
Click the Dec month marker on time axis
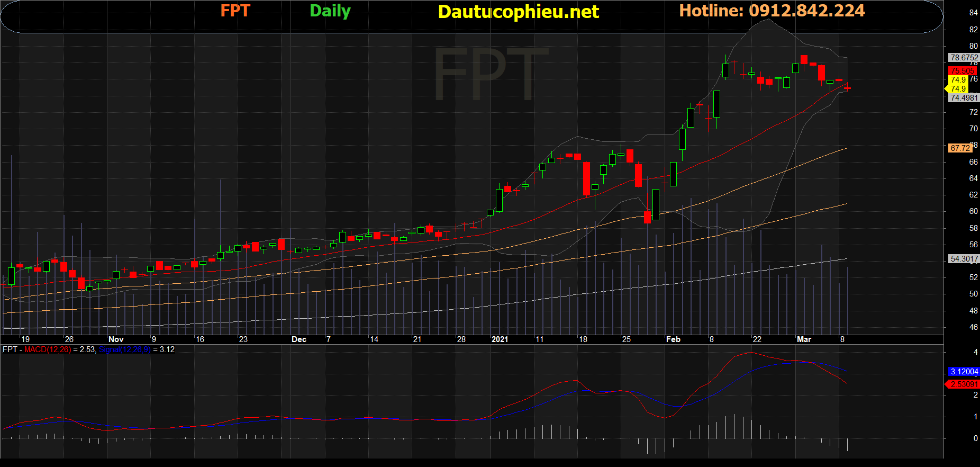coord(299,339)
